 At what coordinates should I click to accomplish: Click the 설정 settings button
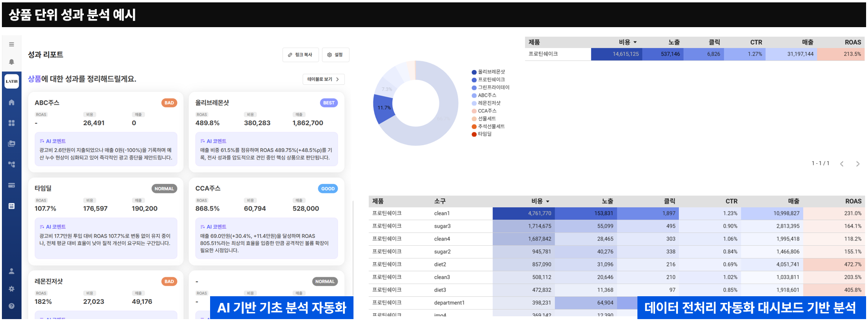click(x=335, y=55)
